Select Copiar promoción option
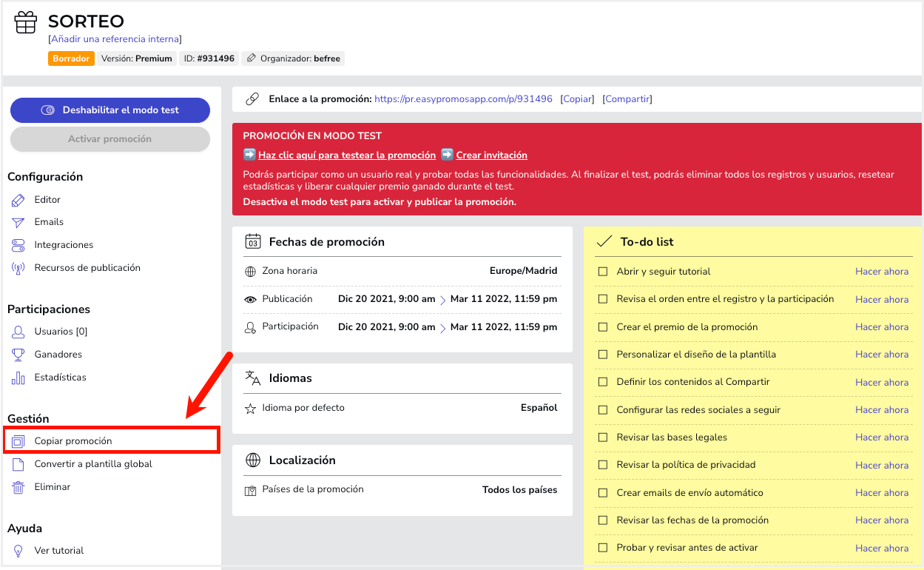 coord(73,441)
